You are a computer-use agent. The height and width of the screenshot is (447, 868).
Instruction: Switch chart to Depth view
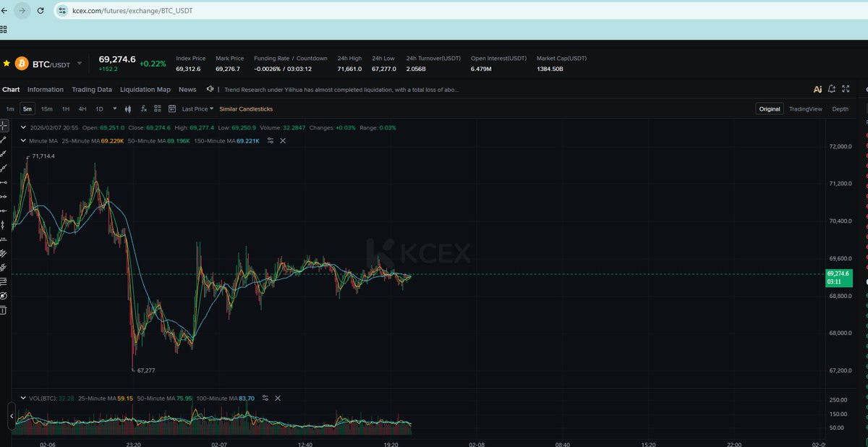point(841,109)
